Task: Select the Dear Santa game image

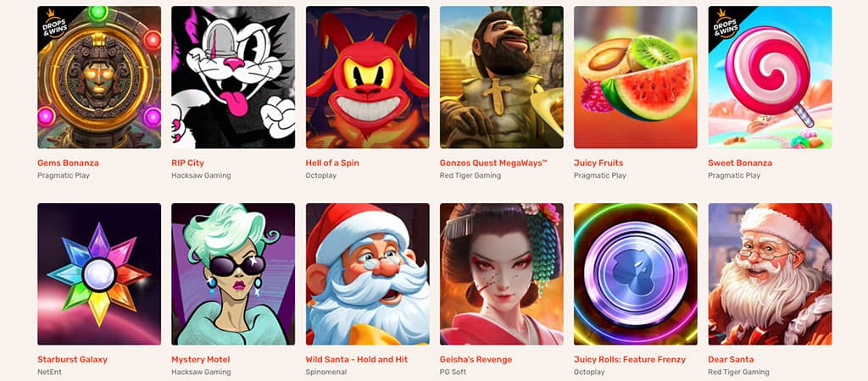Action: click(x=770, y=274)
